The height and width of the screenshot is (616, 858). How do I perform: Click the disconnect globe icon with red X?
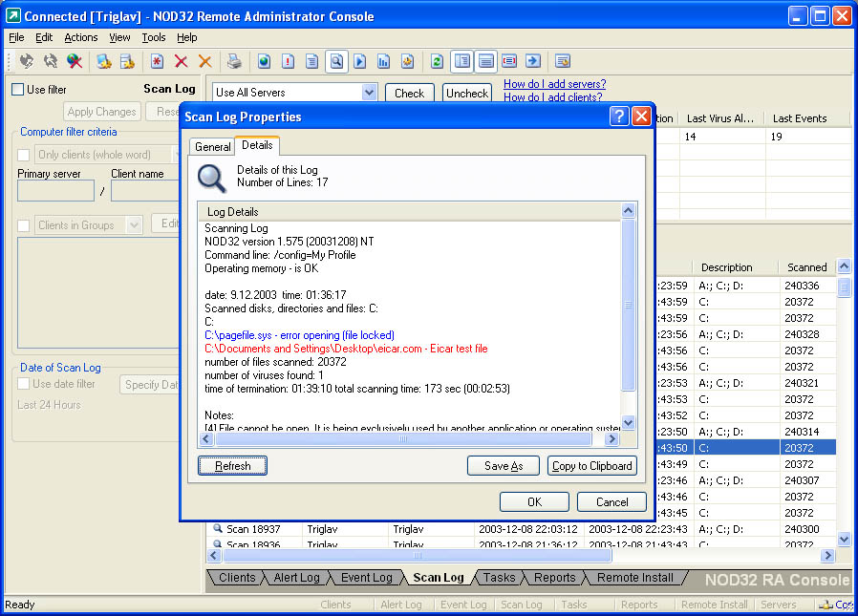click(75, 61)
